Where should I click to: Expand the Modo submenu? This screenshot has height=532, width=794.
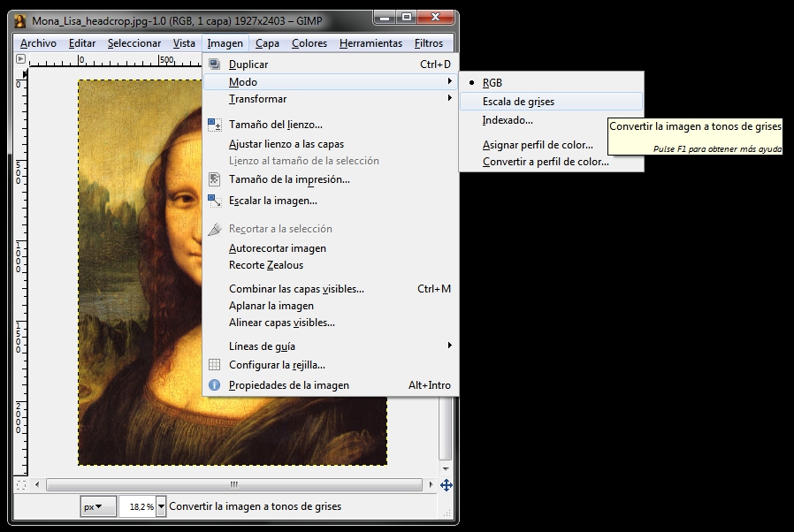pos(330,81)
